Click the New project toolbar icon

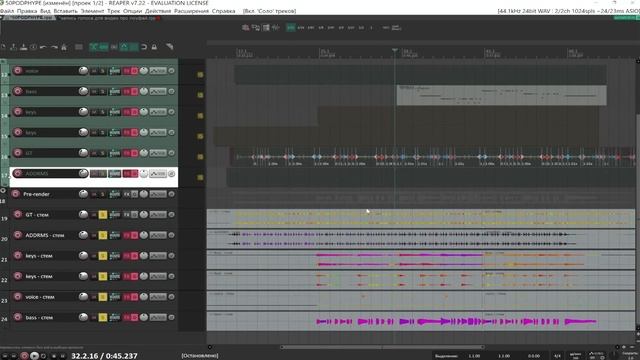[3, 47]
